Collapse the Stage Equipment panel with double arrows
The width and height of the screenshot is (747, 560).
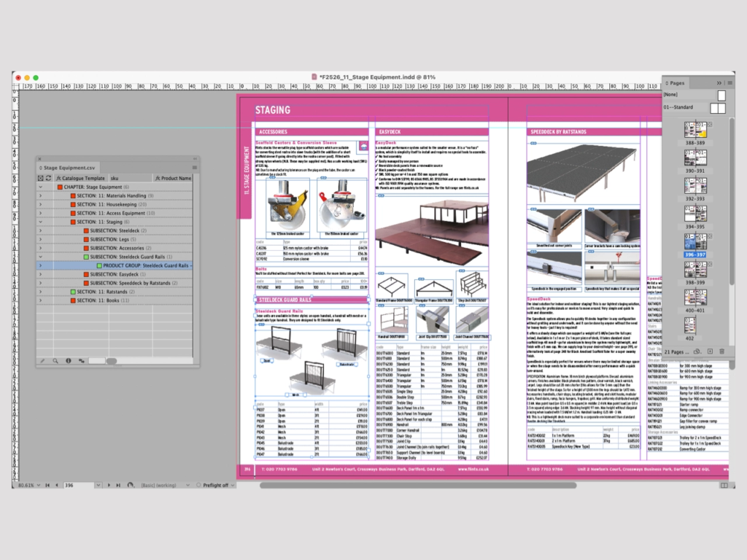click(x=194, y=159)
